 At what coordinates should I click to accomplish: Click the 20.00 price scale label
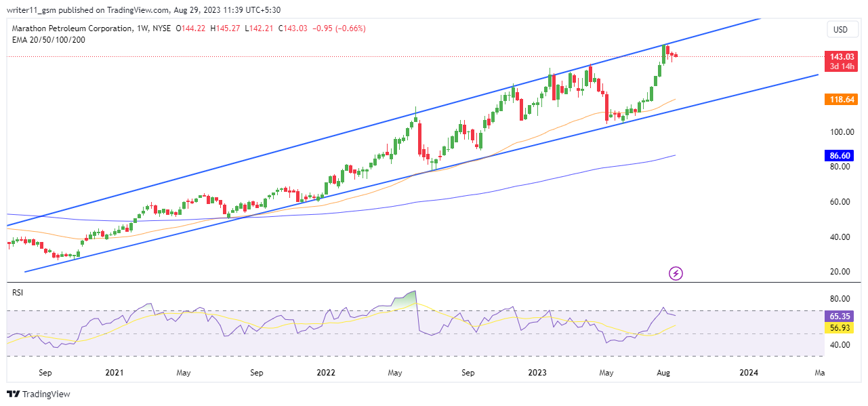click(841, 272)
